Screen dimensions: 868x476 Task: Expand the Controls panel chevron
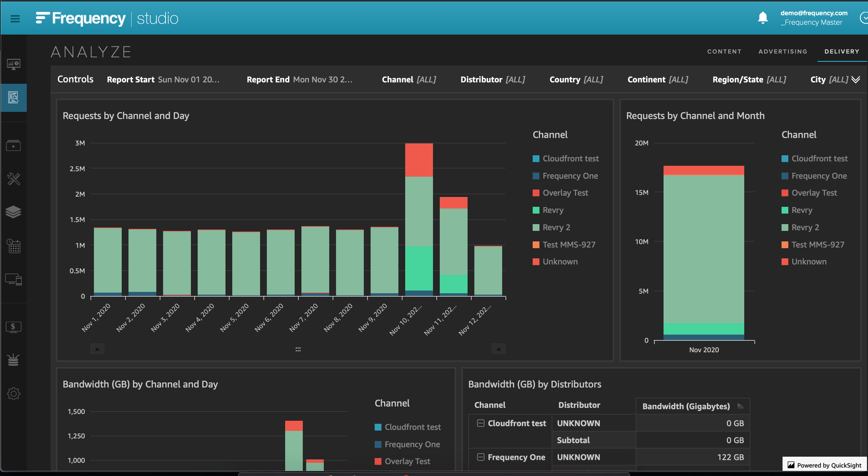pos(856,80)
